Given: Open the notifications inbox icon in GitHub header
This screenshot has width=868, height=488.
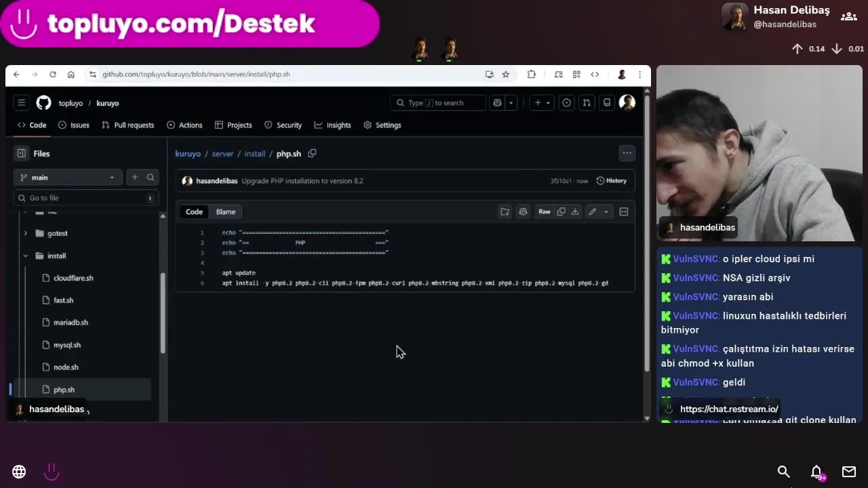Looking at the screenshot, I should click(607, 103).
